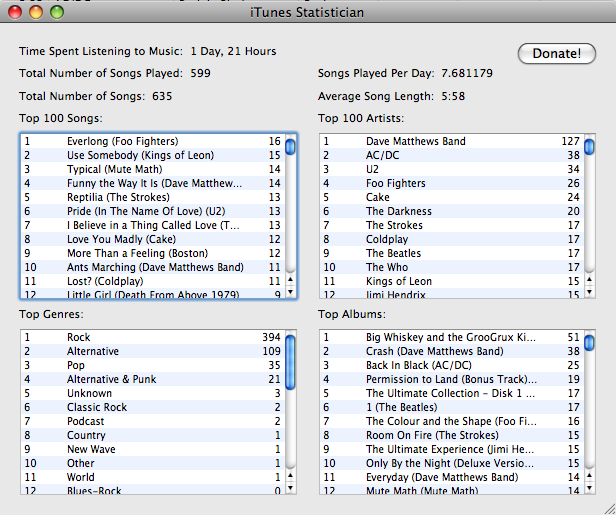
Task: Select song Typical (Mute Math)
Action: 153,169
